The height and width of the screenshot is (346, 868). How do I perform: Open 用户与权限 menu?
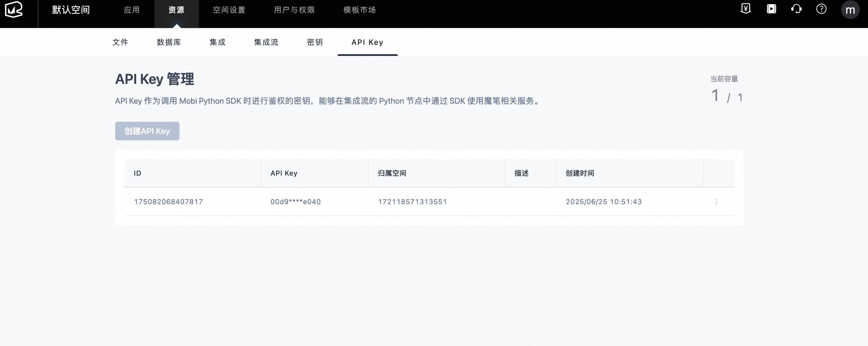[294, 10]
